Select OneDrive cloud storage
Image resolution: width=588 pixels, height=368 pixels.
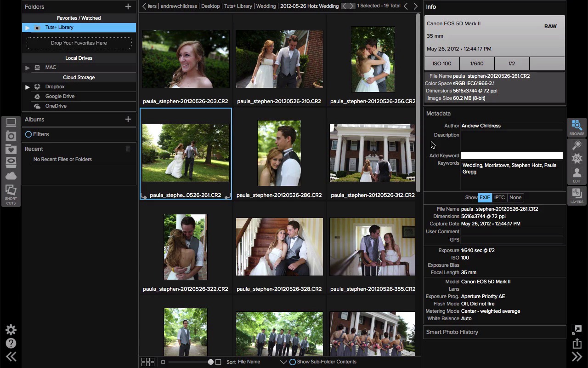click(56, 106)
